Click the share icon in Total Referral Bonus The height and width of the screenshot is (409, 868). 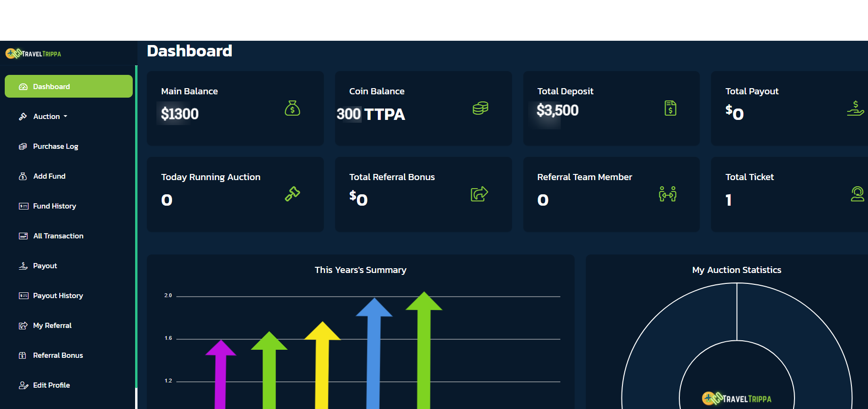(x=479, y=194)
